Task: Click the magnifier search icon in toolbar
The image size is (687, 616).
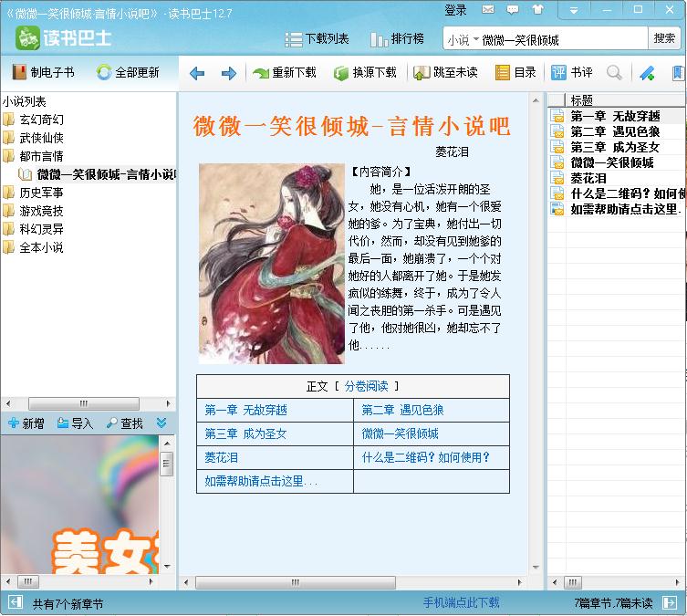Action: point(614,73)
